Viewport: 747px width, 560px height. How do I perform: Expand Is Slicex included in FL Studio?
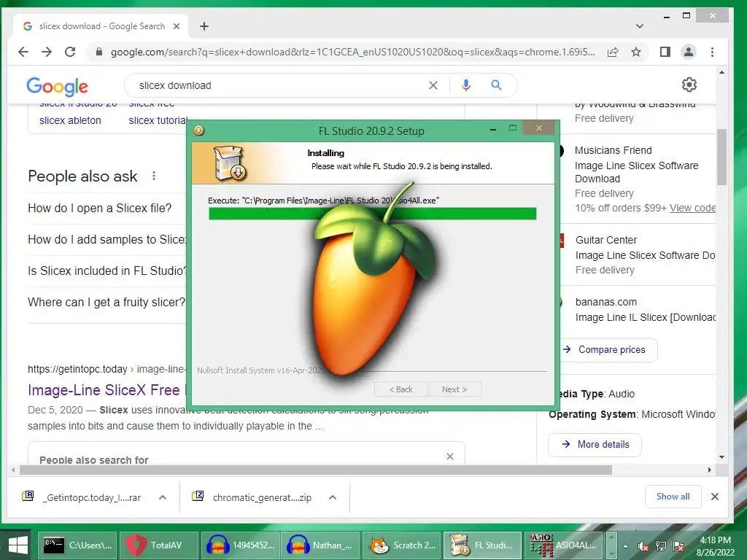click(107, 271)
